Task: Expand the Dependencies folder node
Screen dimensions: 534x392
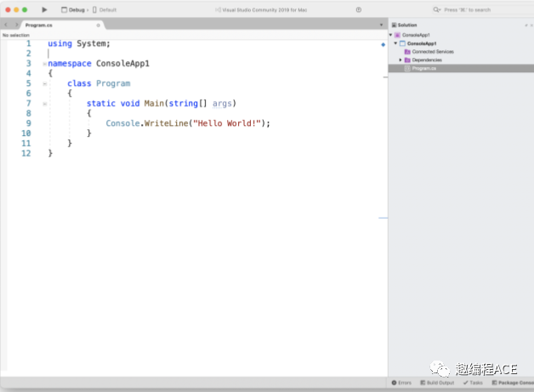Action: pyautogui.click(x=400, y=60)
